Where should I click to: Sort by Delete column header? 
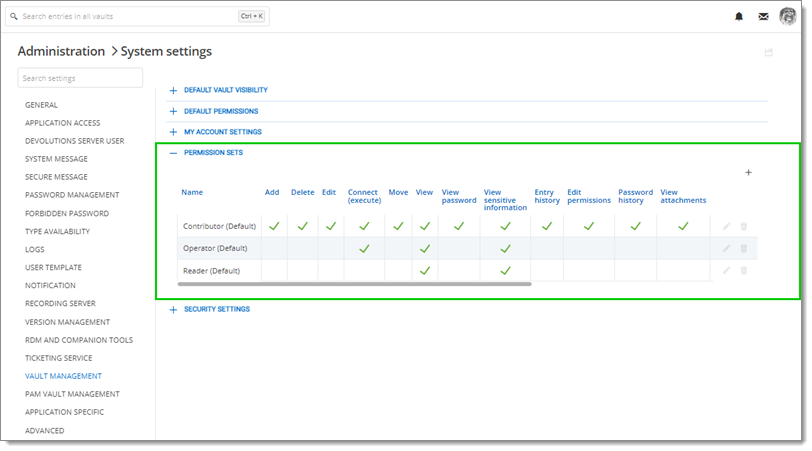pyautogui.click(x=302, y=192)
